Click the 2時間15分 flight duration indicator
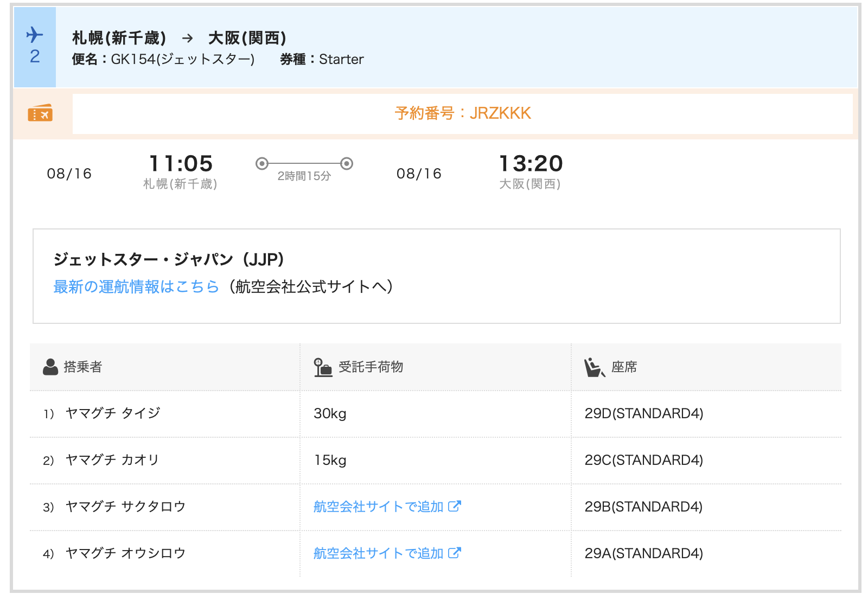Viewport: 868px width, 600px height. 304,176
